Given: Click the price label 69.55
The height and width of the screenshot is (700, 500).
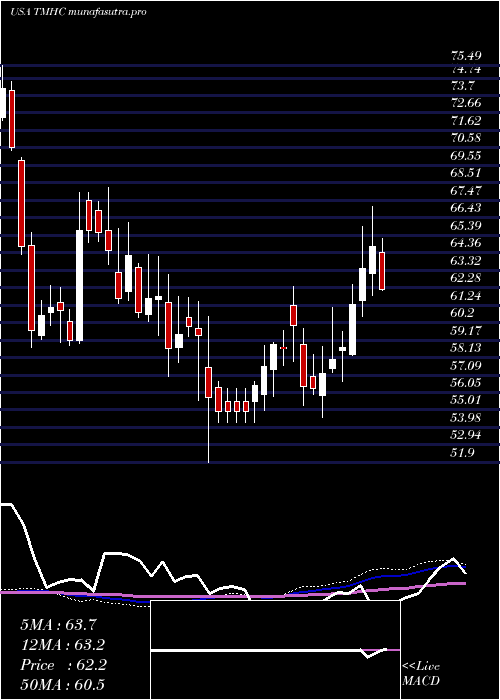Looking at the screenshot, I should (x=466, y=156).
